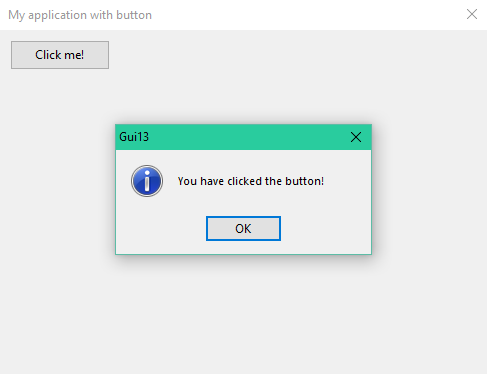Click the "Click me!" button
The width and height of the screenshot is (487, 374).
[x=60, y=55]
